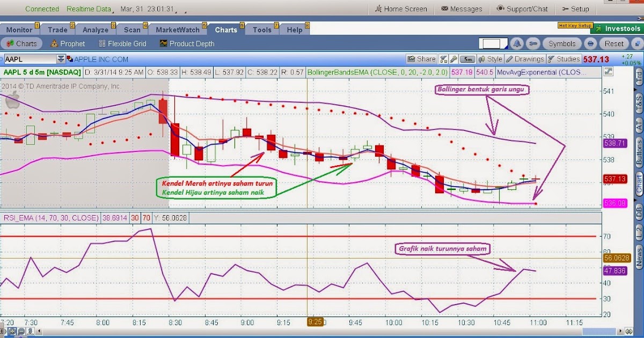This screenshot has height=338, width=644.
Task: Click the Reset button
Action: 614,43
